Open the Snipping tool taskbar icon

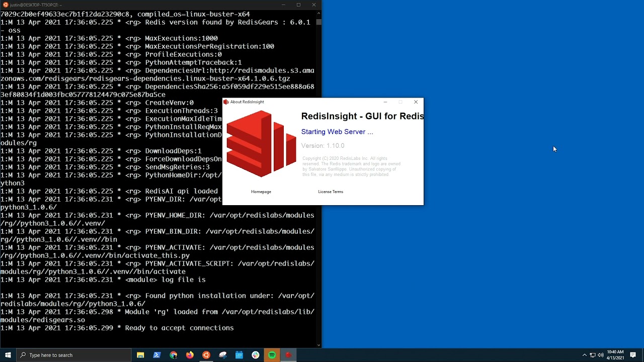point(223,355)
